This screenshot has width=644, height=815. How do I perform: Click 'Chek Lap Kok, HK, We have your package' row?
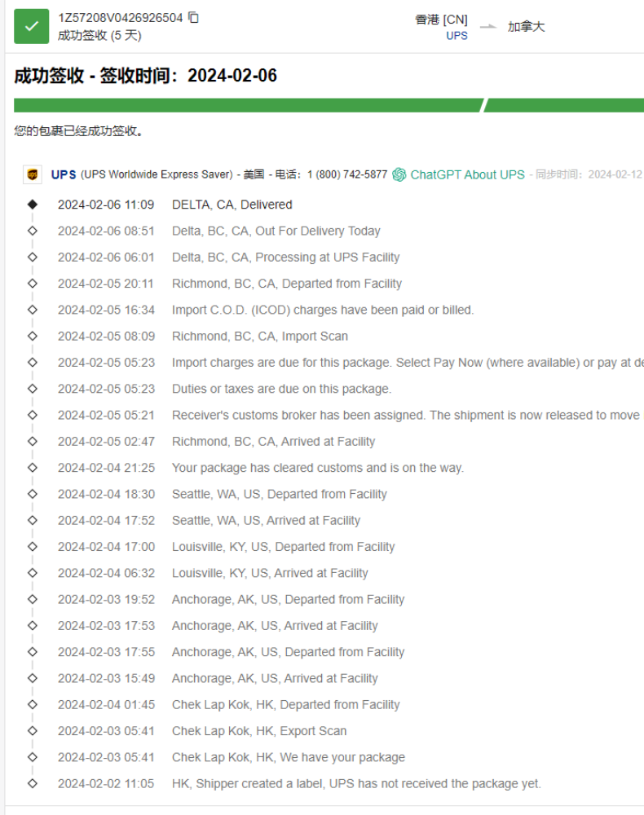pyautogui.click(x=289, y=757)
